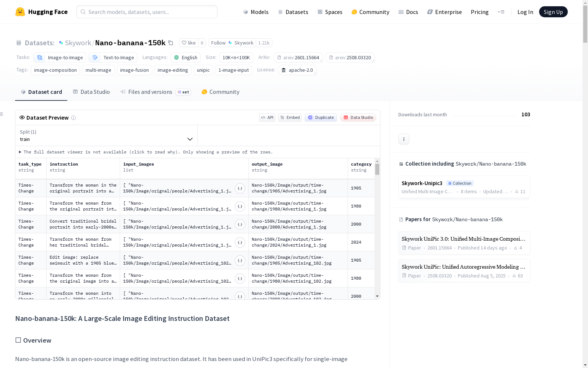Click the image-editing tag
This screenshot has height=368, width=588.
pyautogui.click(x=173, y=70)
